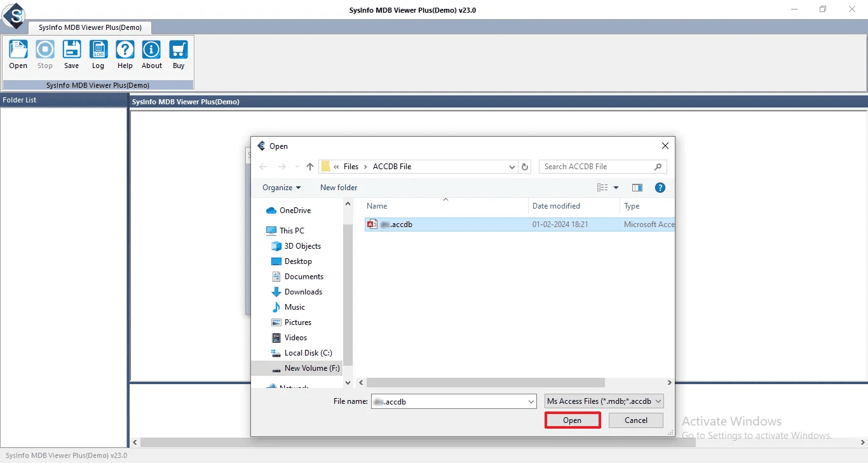Click the Save toolbar icon
This screenshot has height=463, width=868.
[72, 55]
